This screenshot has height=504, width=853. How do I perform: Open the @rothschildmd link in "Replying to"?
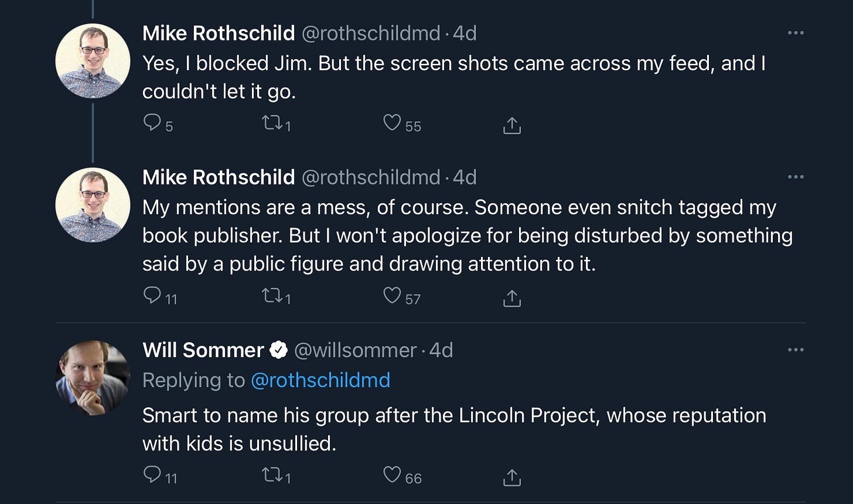click(320, 380)
